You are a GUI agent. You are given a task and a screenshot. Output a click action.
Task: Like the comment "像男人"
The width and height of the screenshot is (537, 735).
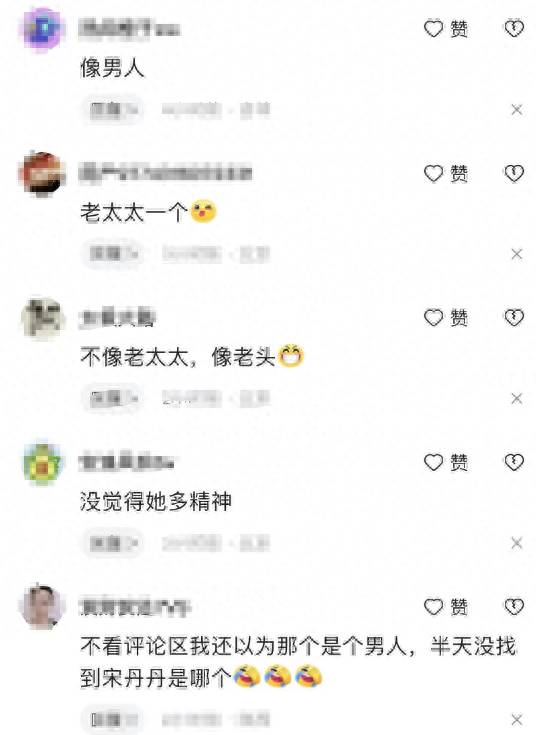(446, 29)
